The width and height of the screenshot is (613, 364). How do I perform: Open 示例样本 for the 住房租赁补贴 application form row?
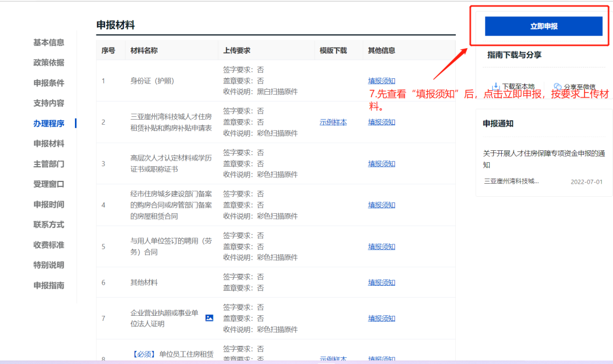(x=333, y=122)
